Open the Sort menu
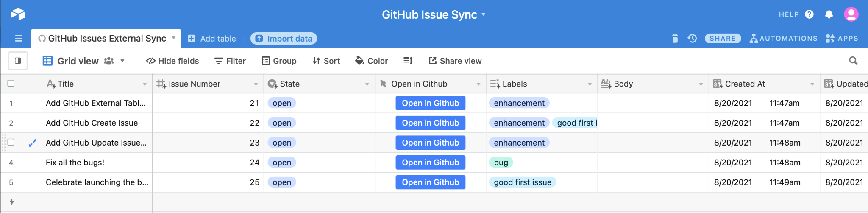868x213 pixels. [326, 61]
